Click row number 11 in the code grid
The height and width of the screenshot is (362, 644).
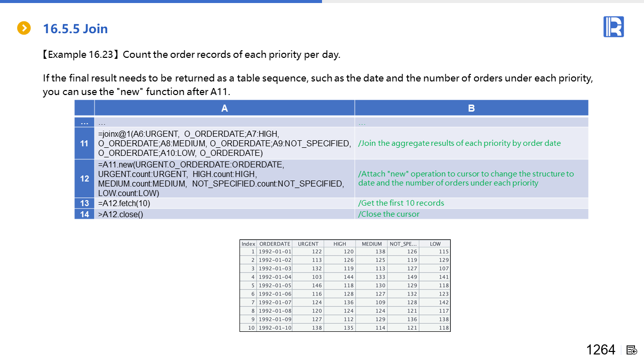(85, 143)
